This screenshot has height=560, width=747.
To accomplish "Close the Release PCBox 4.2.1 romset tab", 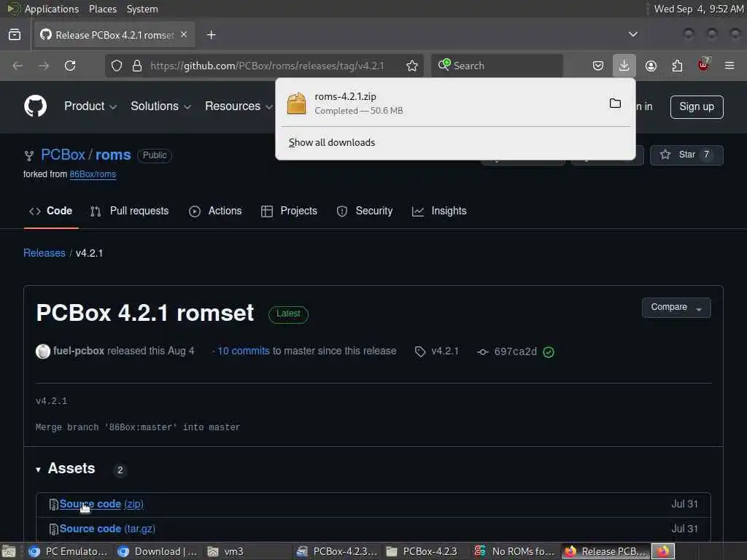I will point(184,34).
